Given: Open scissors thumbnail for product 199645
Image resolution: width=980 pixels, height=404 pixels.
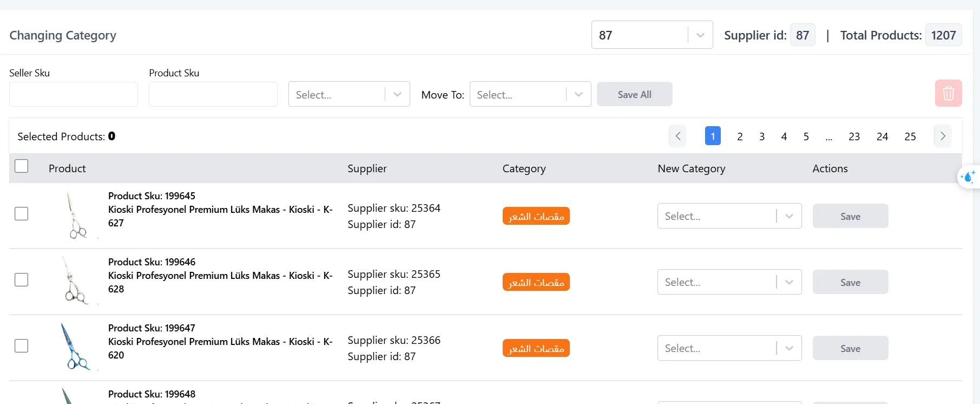Looking at the screenshot, I should point(76,216).
